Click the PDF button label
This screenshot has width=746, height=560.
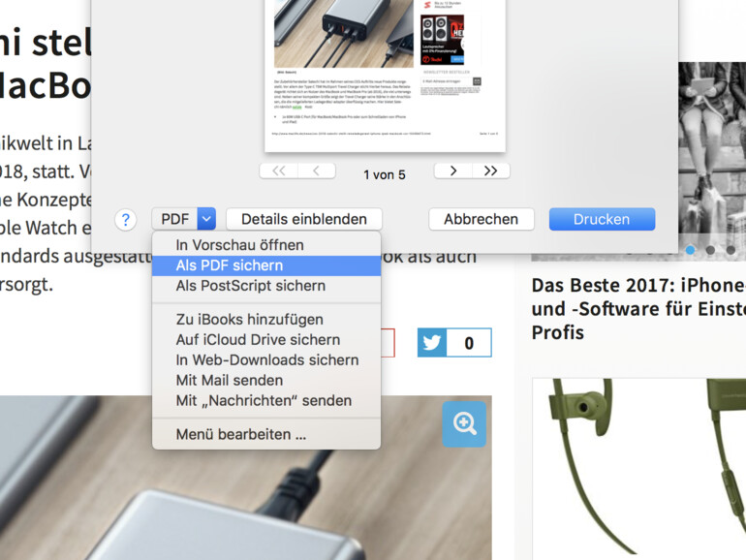pos(175,219)
